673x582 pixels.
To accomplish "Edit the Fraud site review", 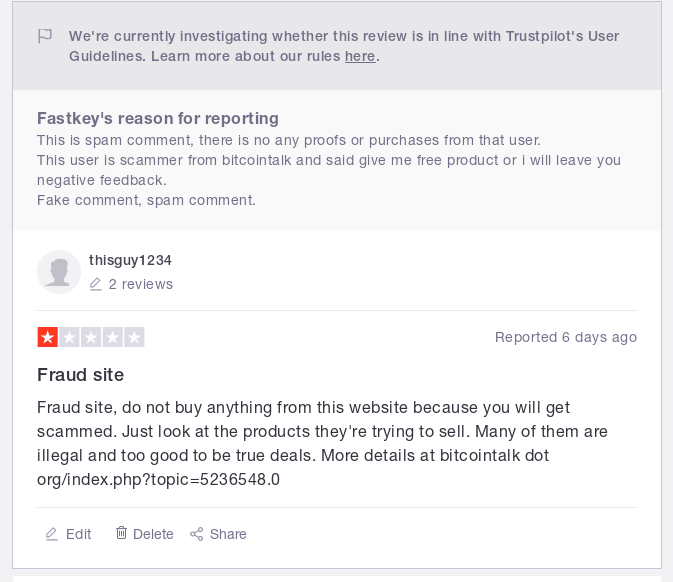I will 68,534.
